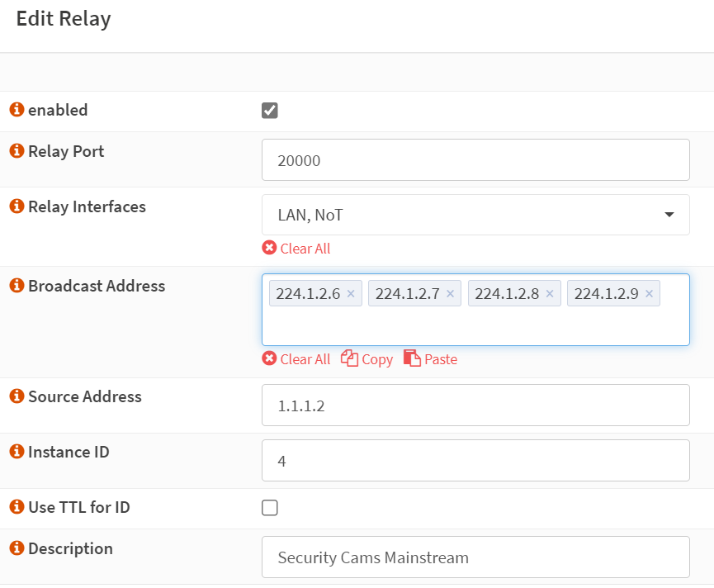The width and height of the screenshot is (714, 588).
Task: Show help for Instance ID
Action: point(17,452)
